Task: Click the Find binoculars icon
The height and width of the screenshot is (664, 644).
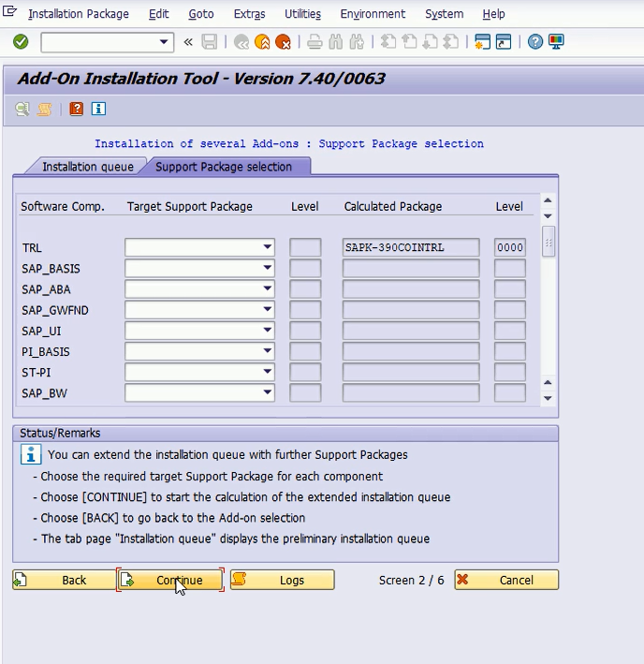Action: [336, 42]
